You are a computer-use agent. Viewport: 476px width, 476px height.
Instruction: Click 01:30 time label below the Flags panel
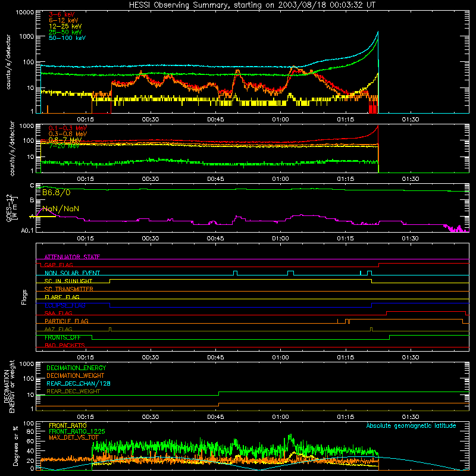point(411,358)
